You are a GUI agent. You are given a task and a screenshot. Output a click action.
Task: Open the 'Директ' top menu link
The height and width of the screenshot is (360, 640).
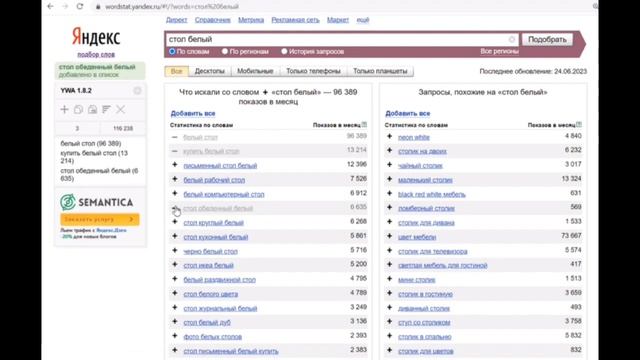[176, 20]
